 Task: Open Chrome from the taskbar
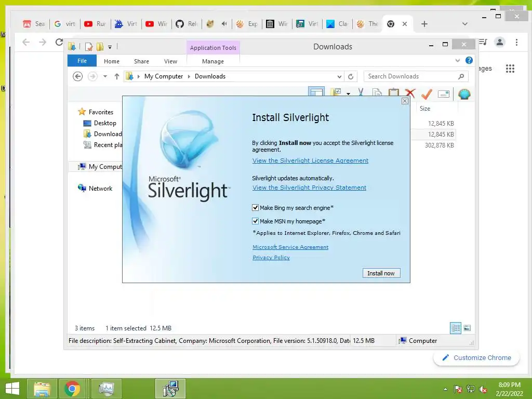(72, 389)
